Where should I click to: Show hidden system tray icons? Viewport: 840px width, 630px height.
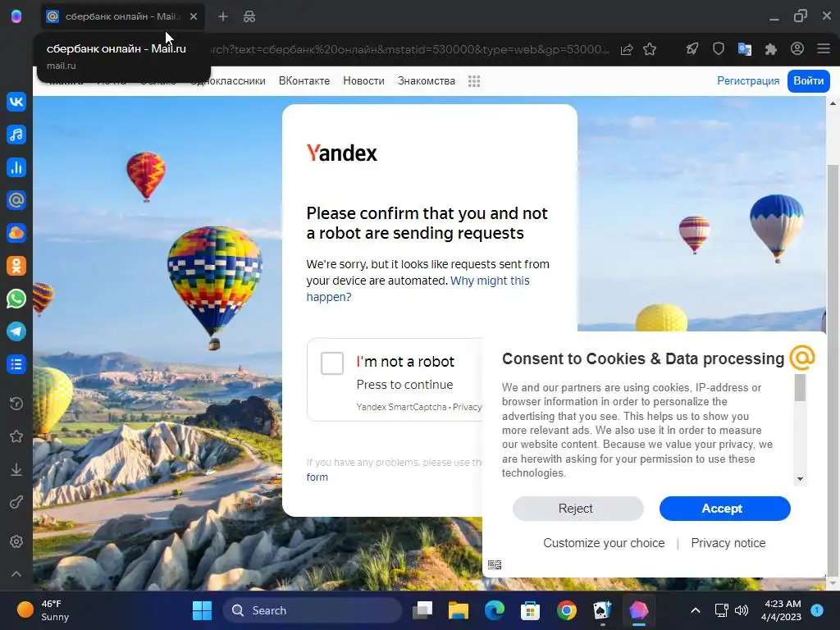click(x=696, y=610)
